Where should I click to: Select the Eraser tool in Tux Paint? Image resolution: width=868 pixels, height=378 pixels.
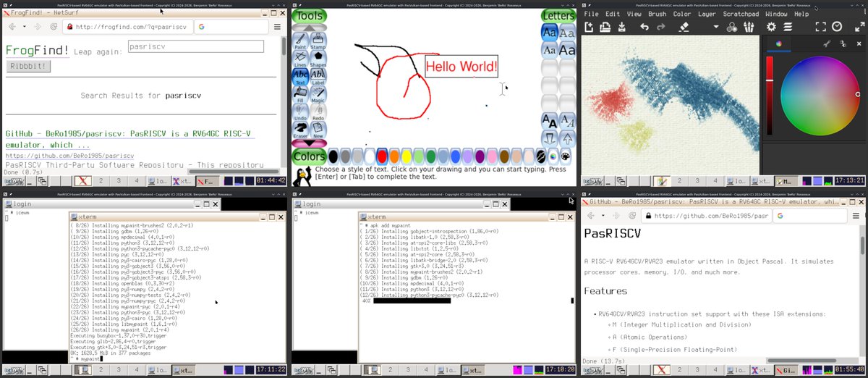[x=300, y=130]
